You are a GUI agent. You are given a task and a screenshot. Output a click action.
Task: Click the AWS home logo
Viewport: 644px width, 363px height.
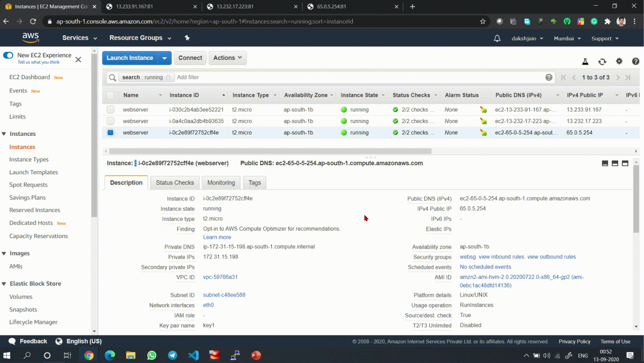(31, 38)
